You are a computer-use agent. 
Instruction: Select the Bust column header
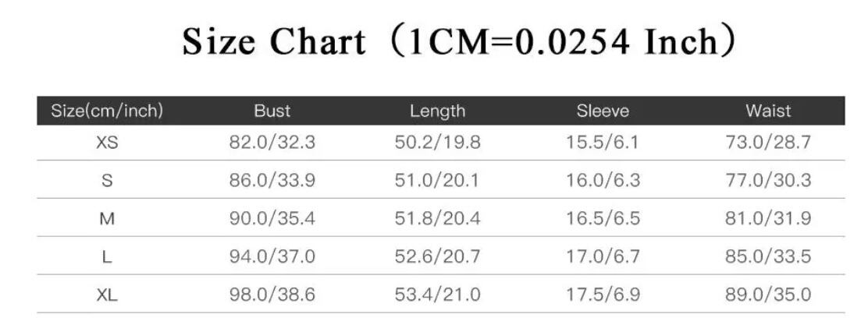[272, 111]
